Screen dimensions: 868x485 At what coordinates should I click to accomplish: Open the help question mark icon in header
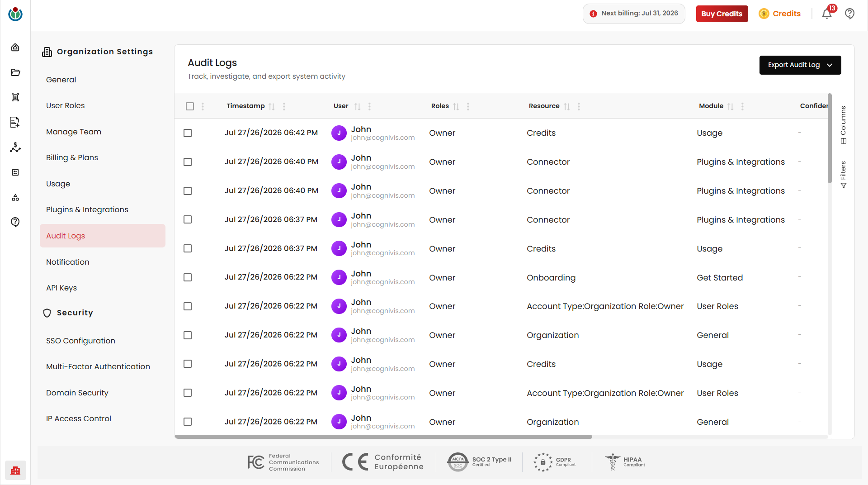(849, 14)
